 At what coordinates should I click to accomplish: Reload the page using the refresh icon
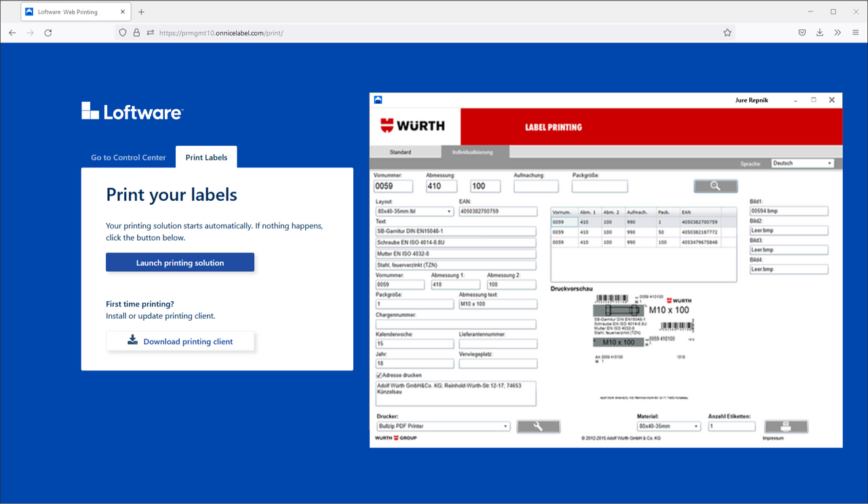coord(47,32)
